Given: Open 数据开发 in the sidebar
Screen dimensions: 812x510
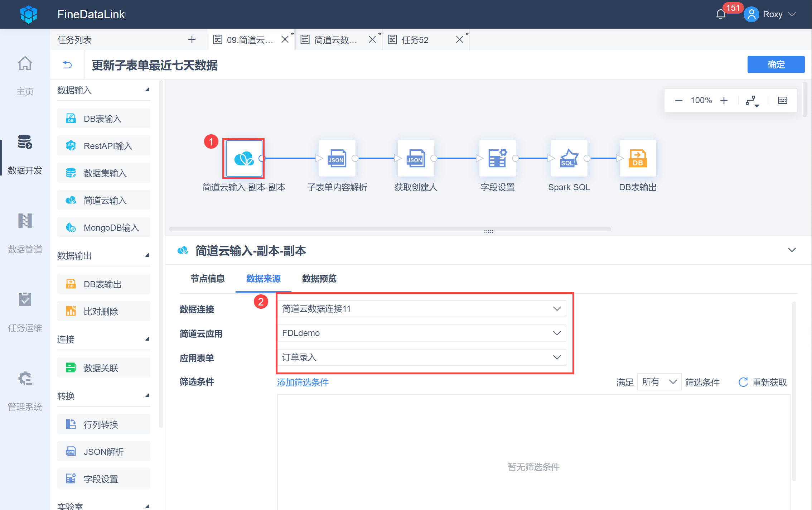Looking at the screenshot, I should tap(25, 154).
